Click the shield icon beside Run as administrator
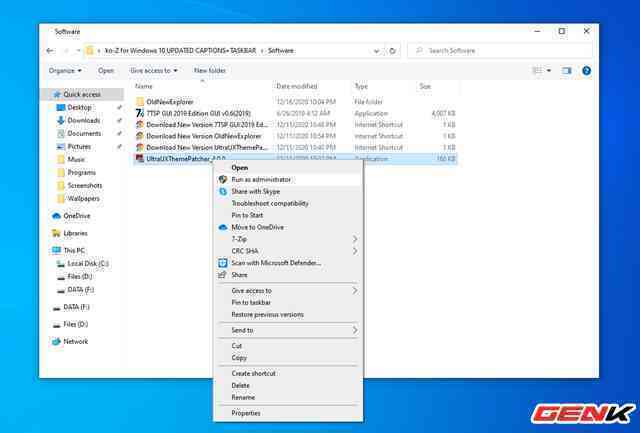The image size is (640, 433). pyautogui.click(x=223, y=180)
